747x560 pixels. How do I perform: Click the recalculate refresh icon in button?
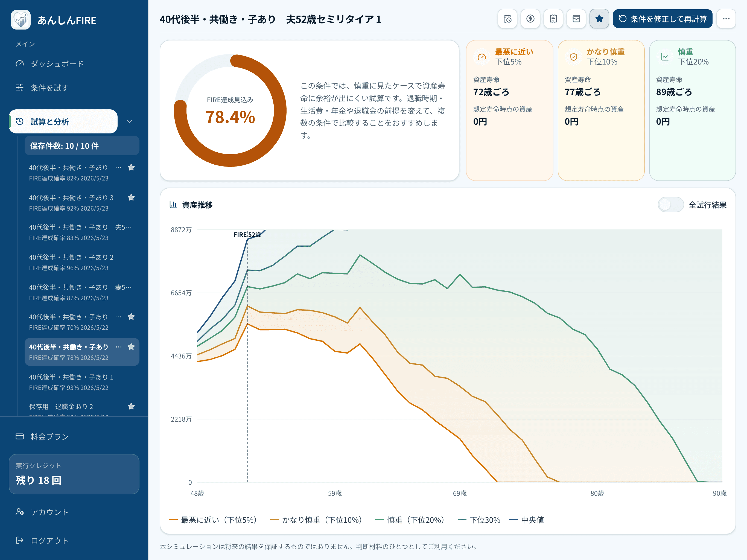point(622,19)
